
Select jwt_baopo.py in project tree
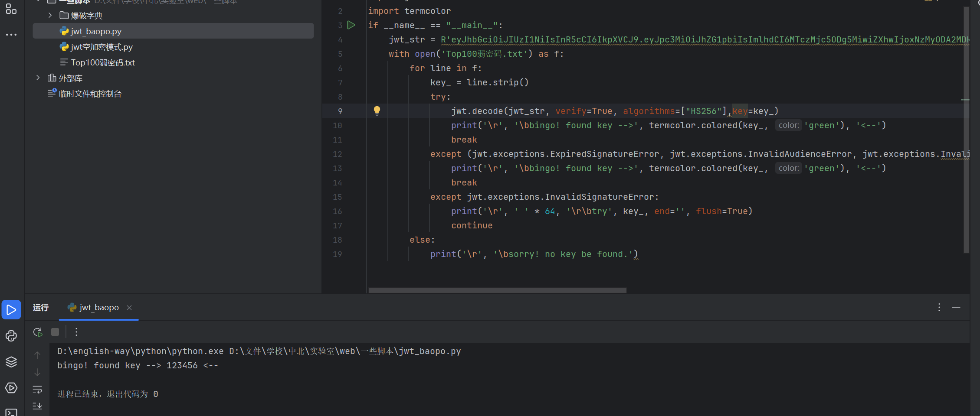tap(173, 31)
